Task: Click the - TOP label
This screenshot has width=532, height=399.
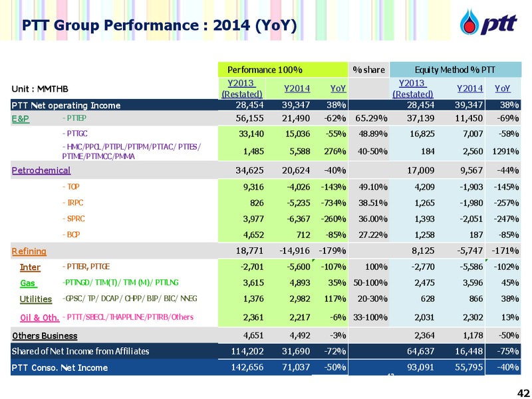Action: click(70, 187)
